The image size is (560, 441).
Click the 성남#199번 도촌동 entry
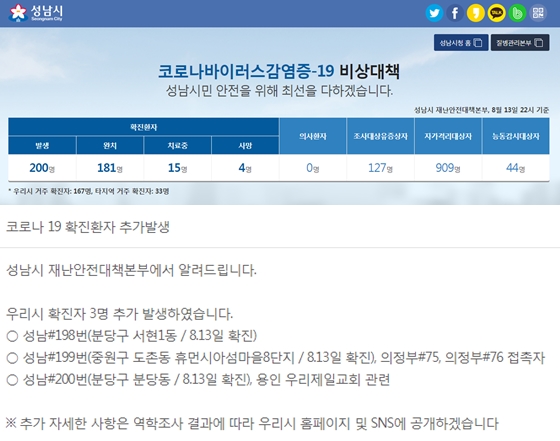click(276, 357)
